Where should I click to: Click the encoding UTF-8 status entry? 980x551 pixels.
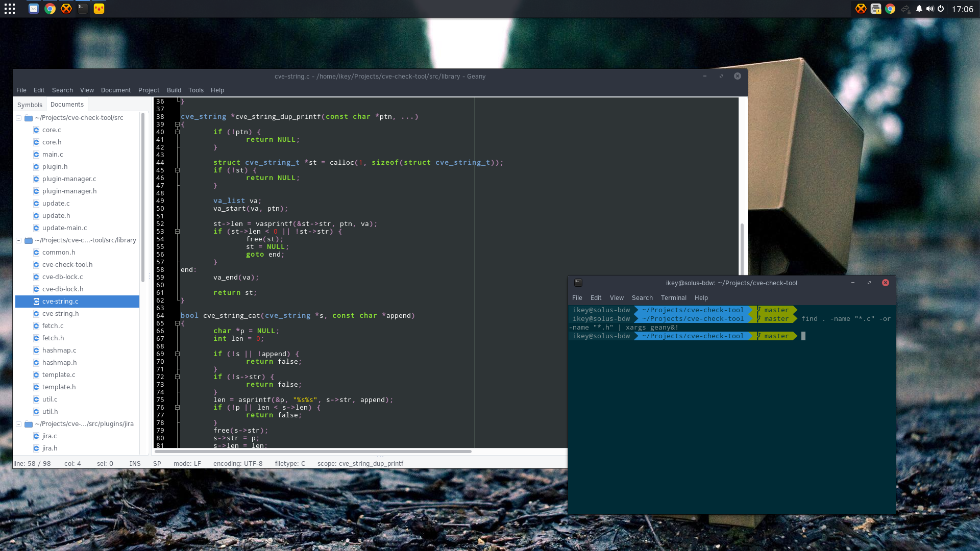click(238, 464)
